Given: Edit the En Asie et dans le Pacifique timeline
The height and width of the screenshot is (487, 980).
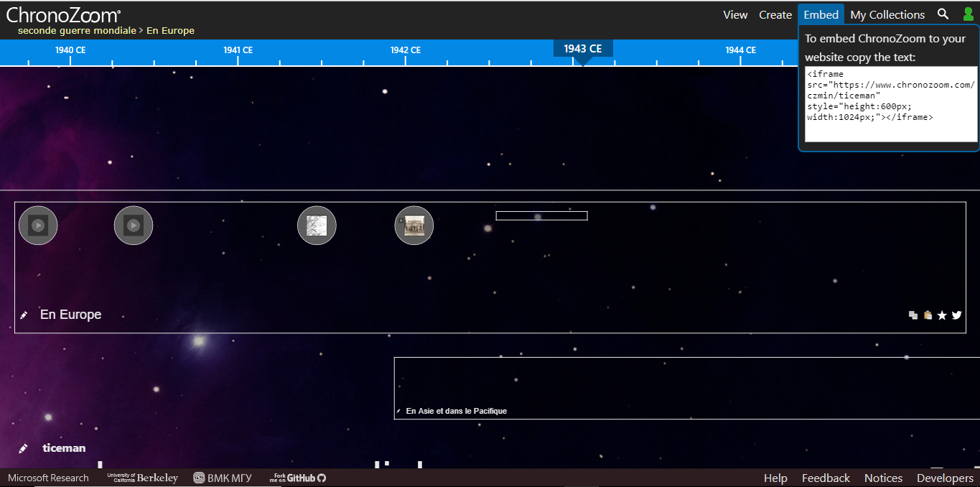Looking at the screenshot, I should [398, 412].
